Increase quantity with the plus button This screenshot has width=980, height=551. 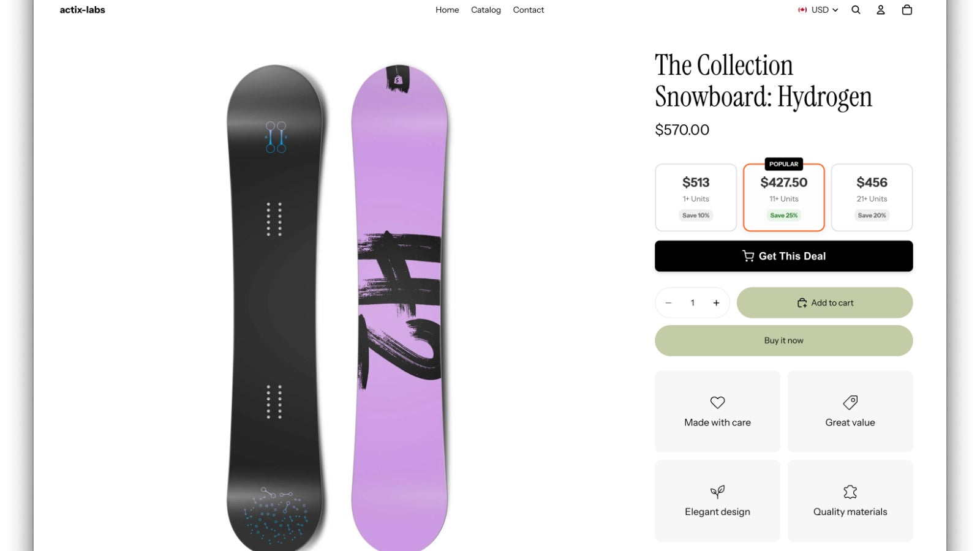716,303
